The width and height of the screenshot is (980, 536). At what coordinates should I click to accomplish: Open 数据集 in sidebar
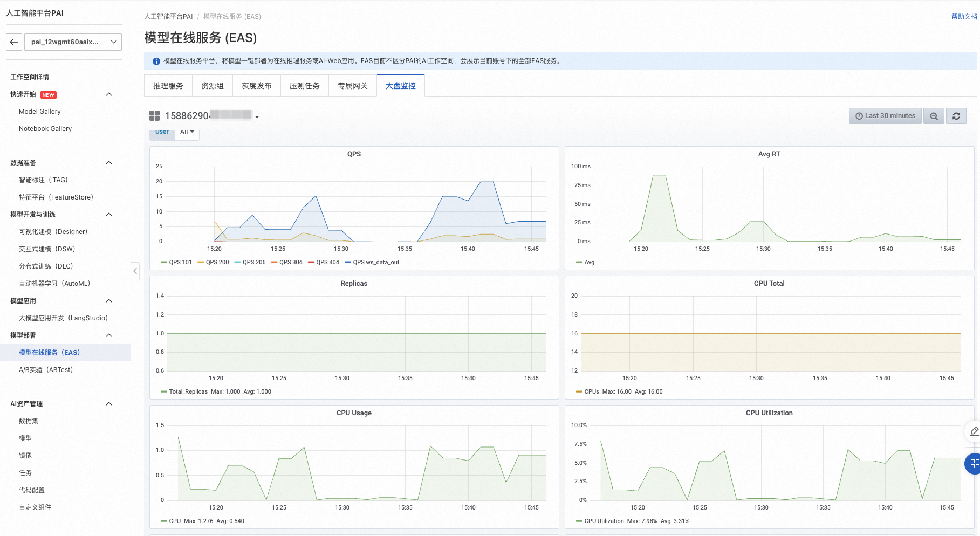(x=29, y=421)
